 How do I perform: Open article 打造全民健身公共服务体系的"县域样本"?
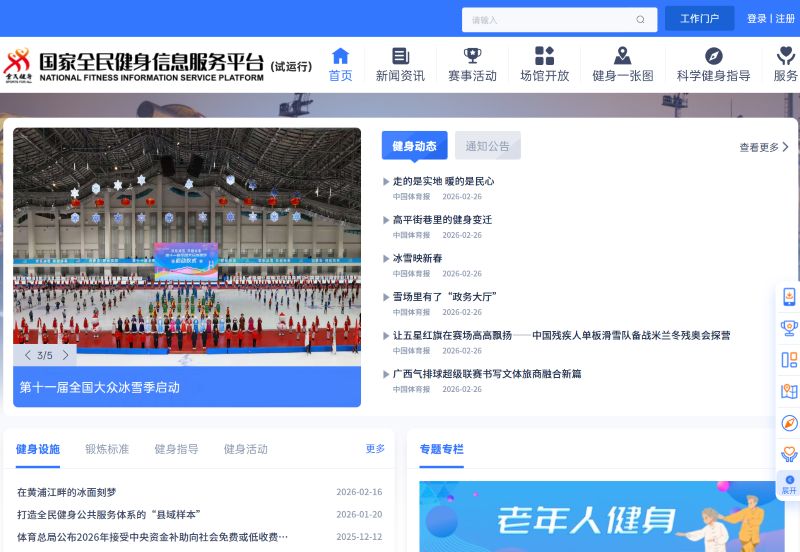click(109, 515)
